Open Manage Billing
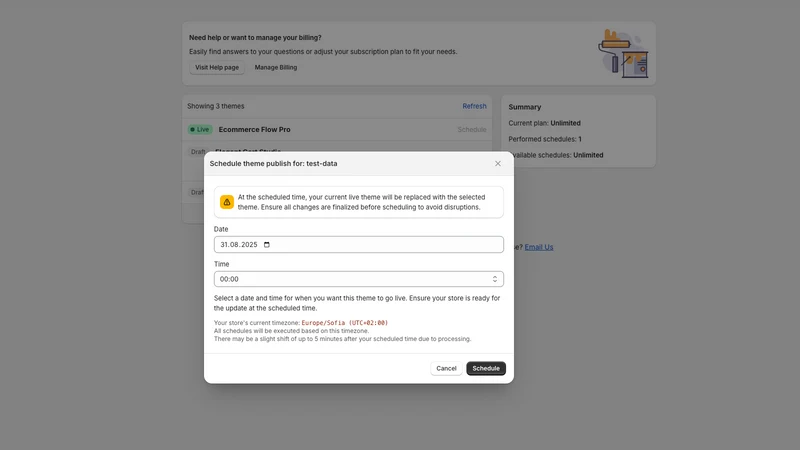This screenshot has width=800, height=450. click(276, 67)
